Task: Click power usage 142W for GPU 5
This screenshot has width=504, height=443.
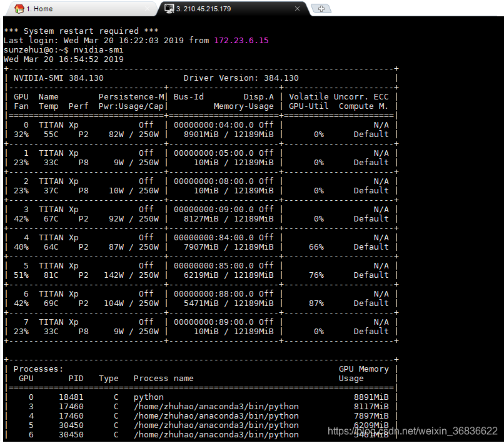Action: pos(114,275)
